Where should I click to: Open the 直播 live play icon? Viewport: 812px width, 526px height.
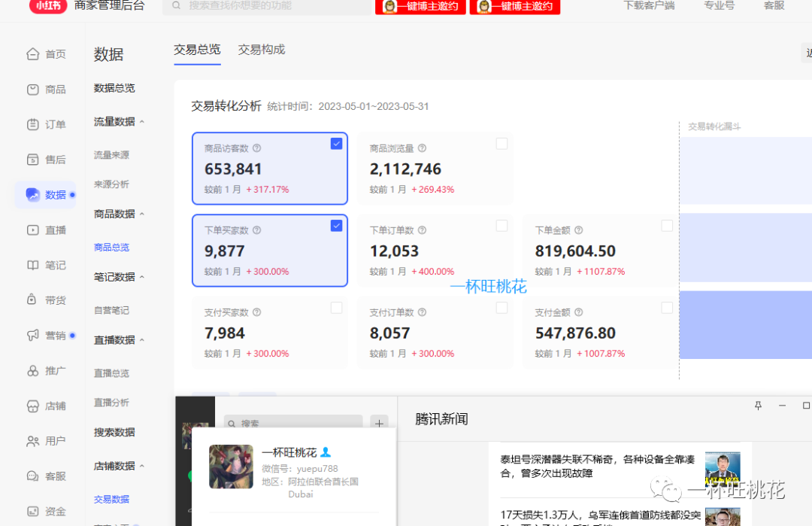click(x=32, y=230)
